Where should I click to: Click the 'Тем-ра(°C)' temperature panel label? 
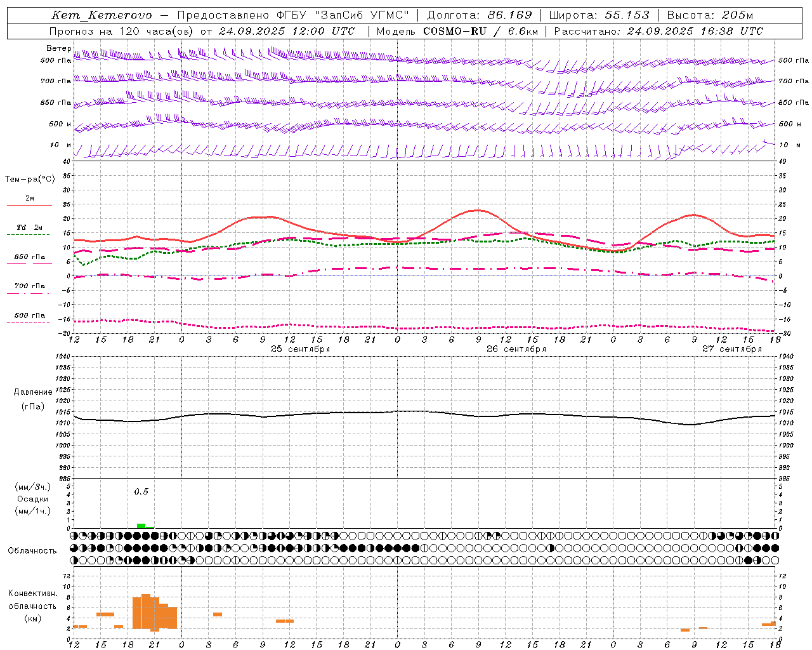[x=30, y=180]
